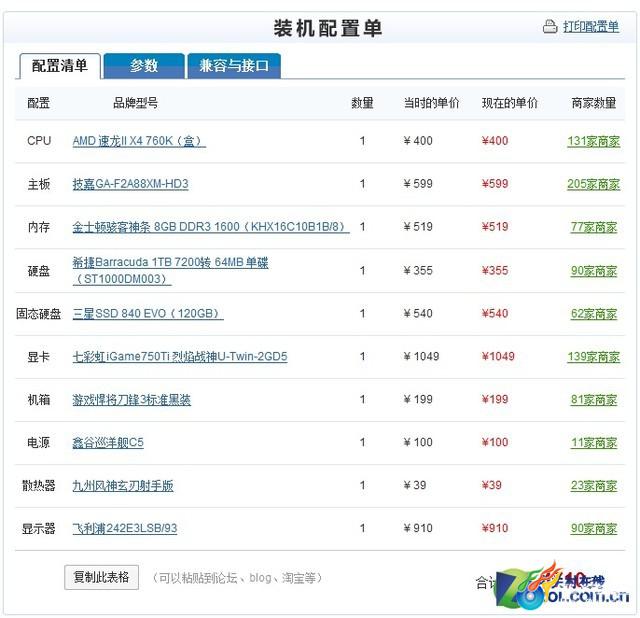The width and height of the screenshot is (640, 618).
Task: Open 希捷Barracuda 1TB hard drive link
Action: point(170,270)
